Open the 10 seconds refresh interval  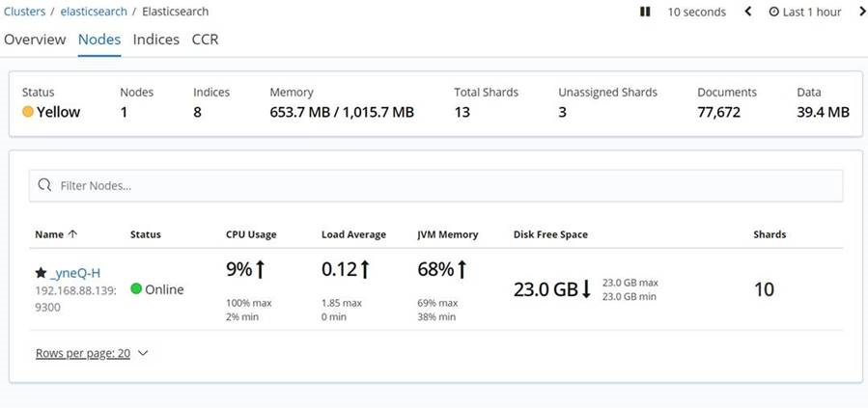[696, 12]
